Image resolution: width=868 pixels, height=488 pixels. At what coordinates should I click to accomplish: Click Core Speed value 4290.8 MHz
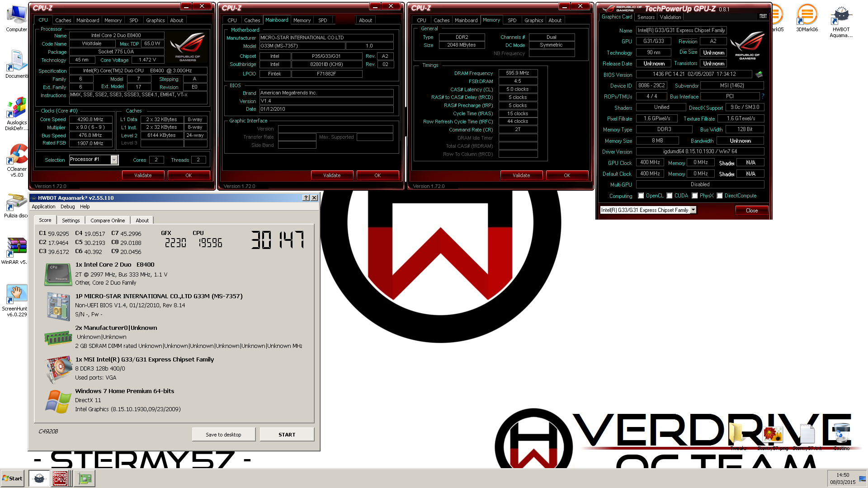[x=90, y=119]
